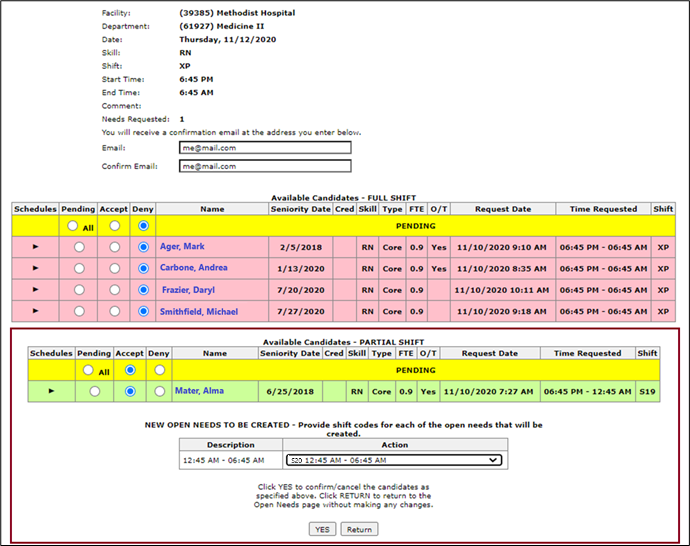The height and width of the screenshot is (546, 690).
Task: Set Andrea Carbone to Pending
Action: [x=80, y=269]
